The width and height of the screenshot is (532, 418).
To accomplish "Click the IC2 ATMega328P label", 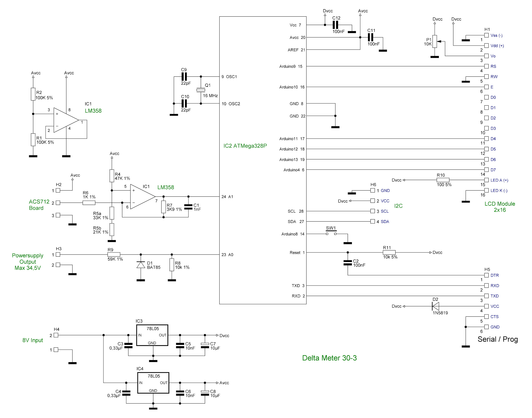I will [x=245, y=146].
